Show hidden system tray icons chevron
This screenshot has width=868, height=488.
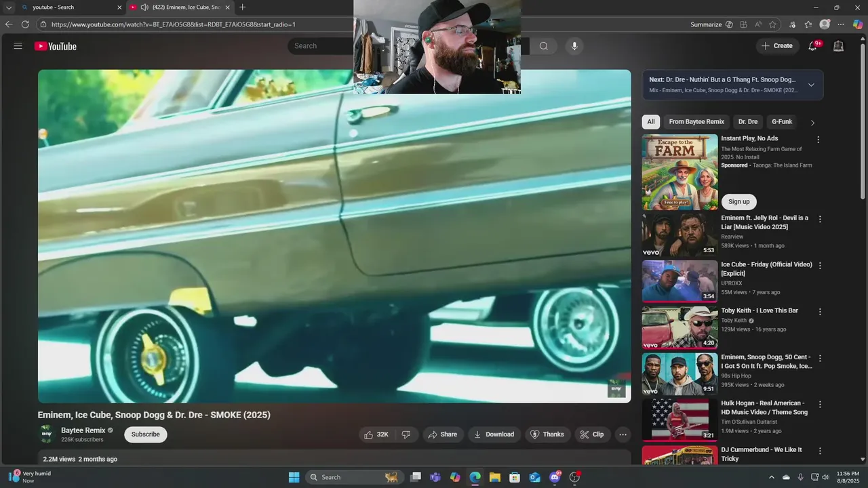pyautogui.click(x=772, y=477)
